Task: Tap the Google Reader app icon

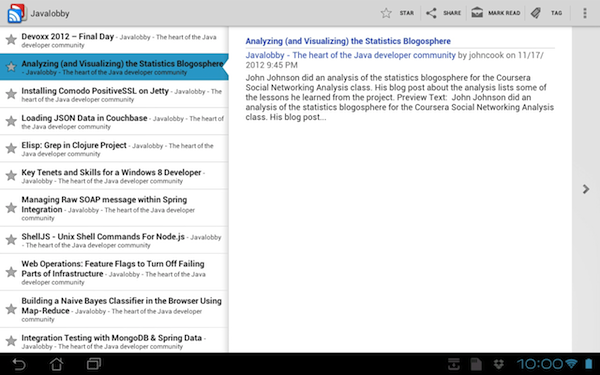Action: (16, 13)
